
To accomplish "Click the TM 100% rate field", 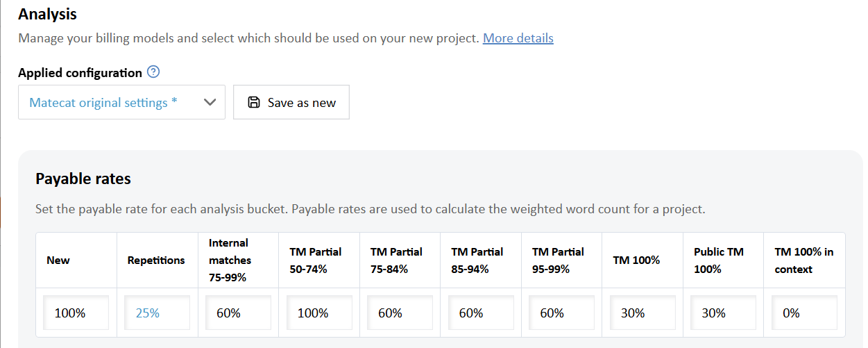I will click(643, 313).
